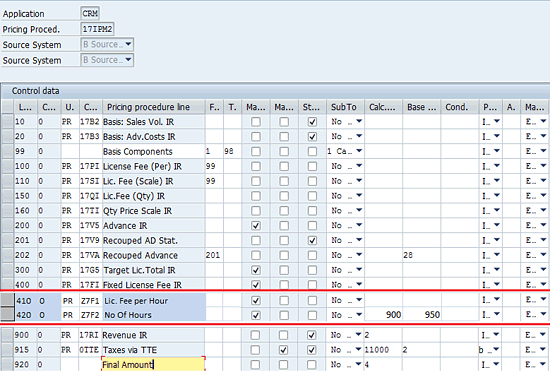Click the highlighted Final Amount description field
This screenshot has width=550, height=375.
tap(153, 364)
